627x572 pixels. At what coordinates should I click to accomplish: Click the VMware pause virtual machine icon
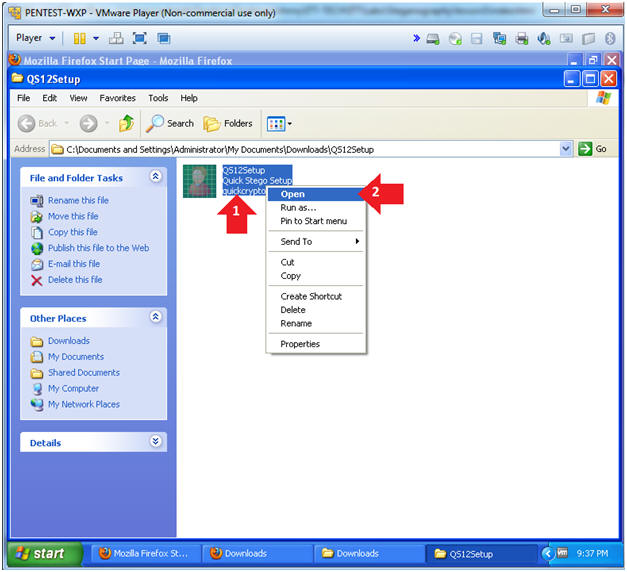click(80, 38)
